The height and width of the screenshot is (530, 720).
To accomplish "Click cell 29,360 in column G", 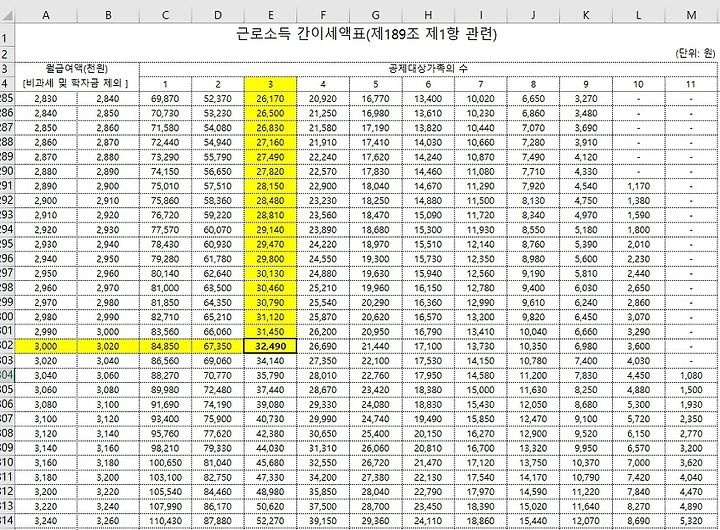I will click(376, 521).
